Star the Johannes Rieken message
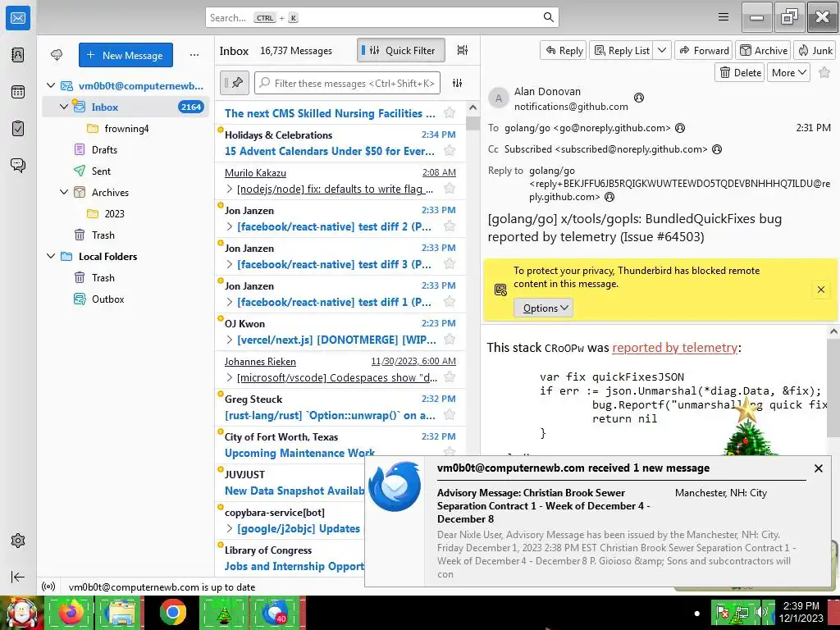840x630 pixels. (x=450, y=377)
